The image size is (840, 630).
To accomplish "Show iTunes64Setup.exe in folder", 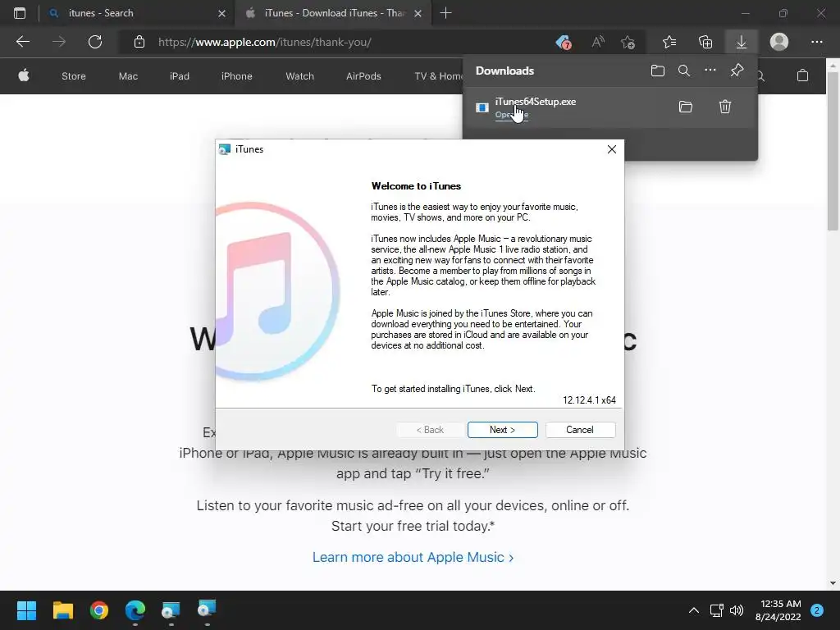I will tap(686, 107).
